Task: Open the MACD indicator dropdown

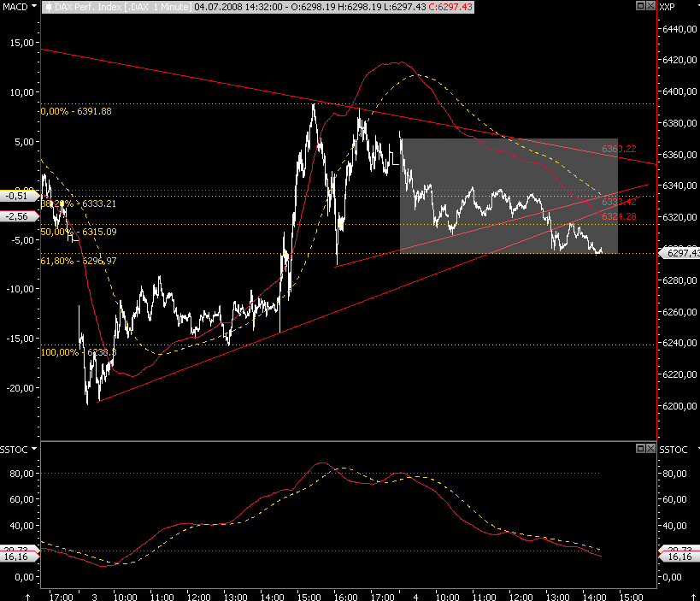Action: tap(34, 6)
